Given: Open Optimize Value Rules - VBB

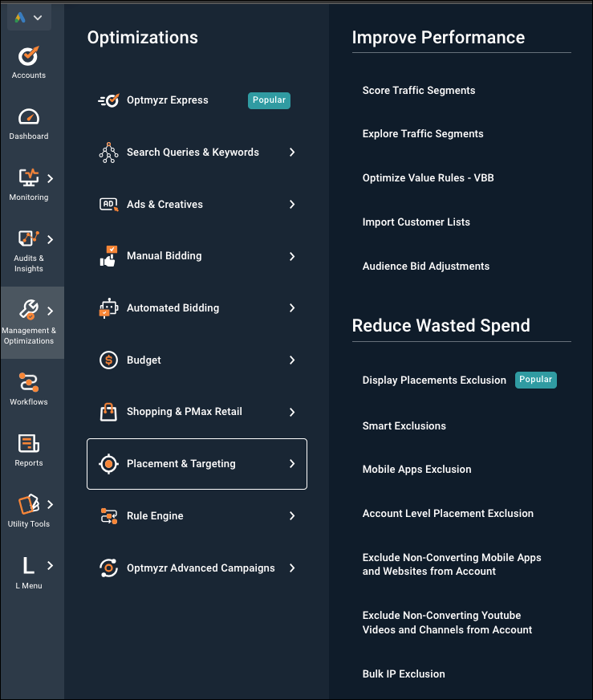Looking at the screenshot, I should [x=428, y=178].
